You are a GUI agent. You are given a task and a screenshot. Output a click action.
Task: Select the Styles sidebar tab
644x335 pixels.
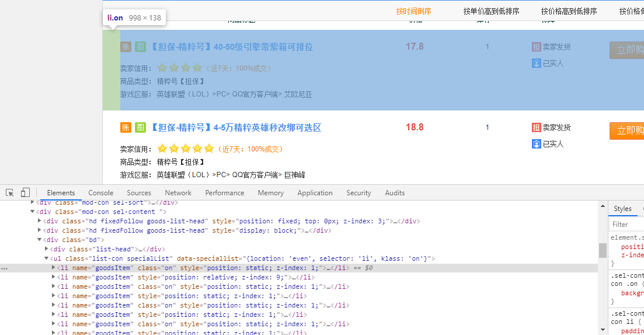coord(622,209)
